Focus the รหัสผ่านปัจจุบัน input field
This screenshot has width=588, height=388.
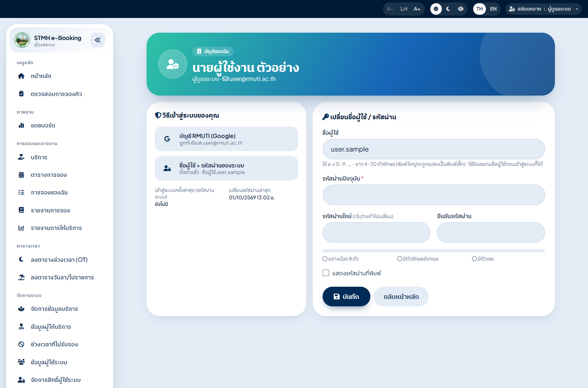(434, 195)
